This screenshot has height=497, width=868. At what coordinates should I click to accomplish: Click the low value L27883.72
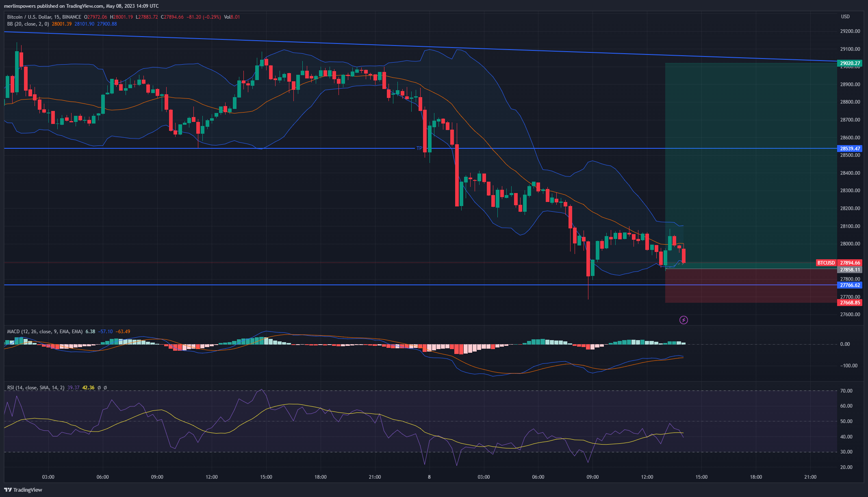(147, 17)
